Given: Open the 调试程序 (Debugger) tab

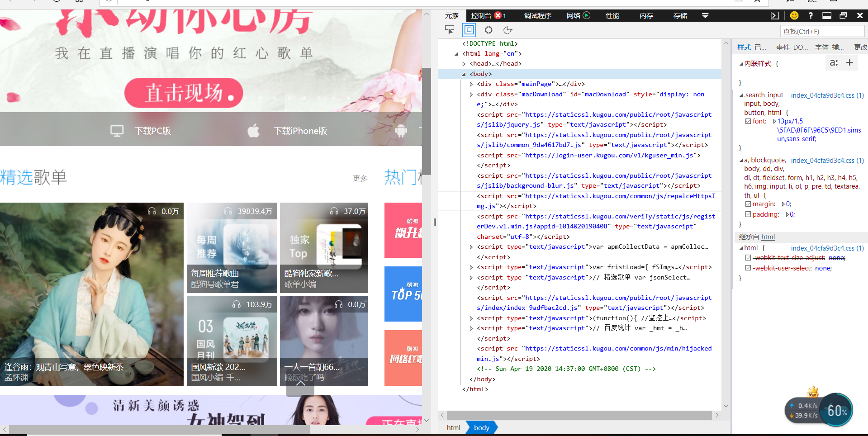Looking at the screenshot, I should pyautogui.click(x=538, y=15).
